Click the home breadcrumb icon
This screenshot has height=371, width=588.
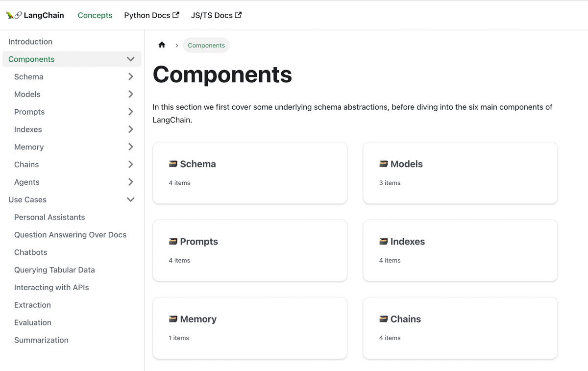point(162,45)
